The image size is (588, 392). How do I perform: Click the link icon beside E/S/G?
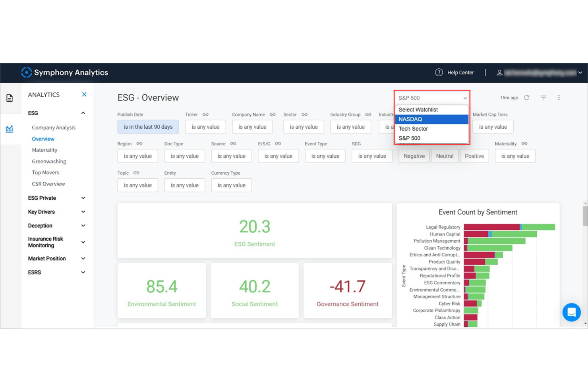coord(278,144)
